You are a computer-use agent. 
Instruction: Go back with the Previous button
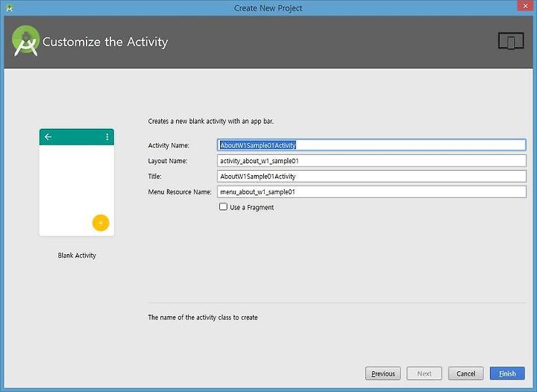coord(383,373)
